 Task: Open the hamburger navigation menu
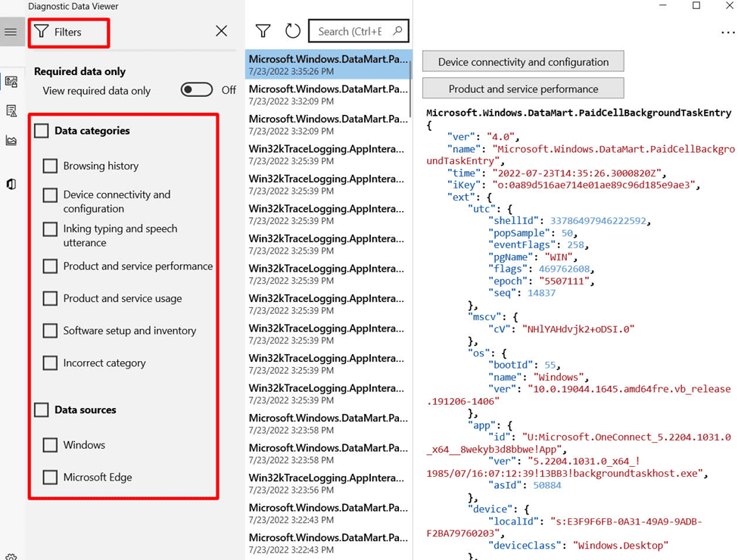11,32
